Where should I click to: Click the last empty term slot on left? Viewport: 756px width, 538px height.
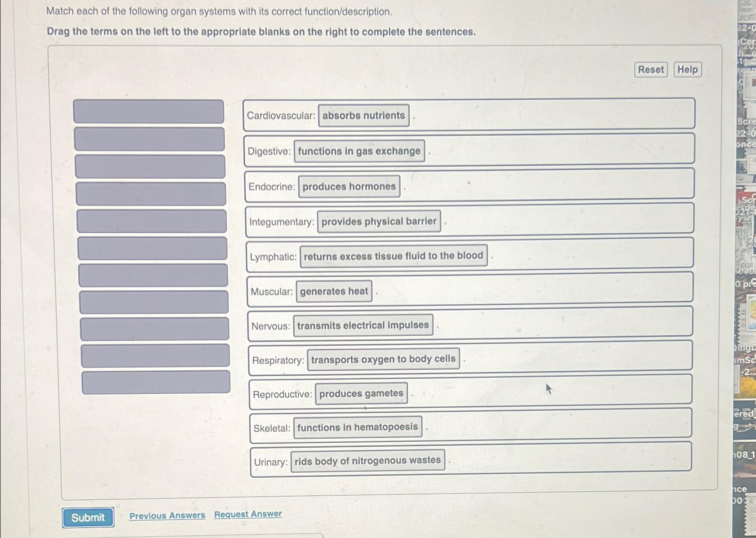click(156, 382)
